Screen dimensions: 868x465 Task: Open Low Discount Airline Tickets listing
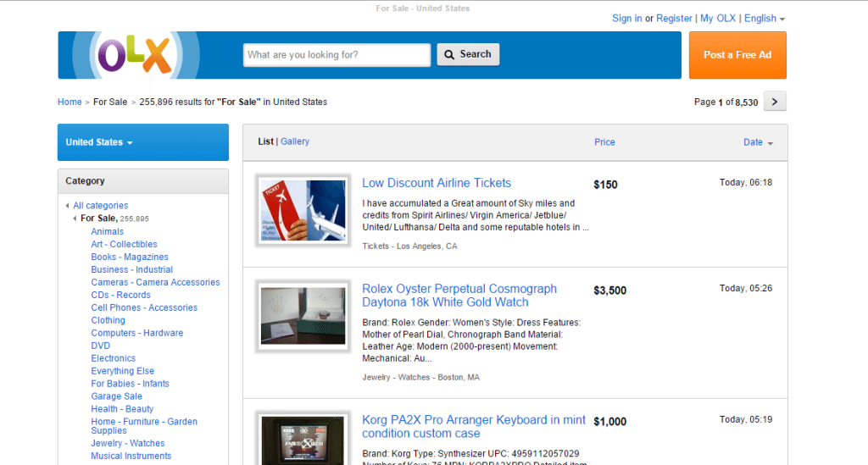point(437,183)
